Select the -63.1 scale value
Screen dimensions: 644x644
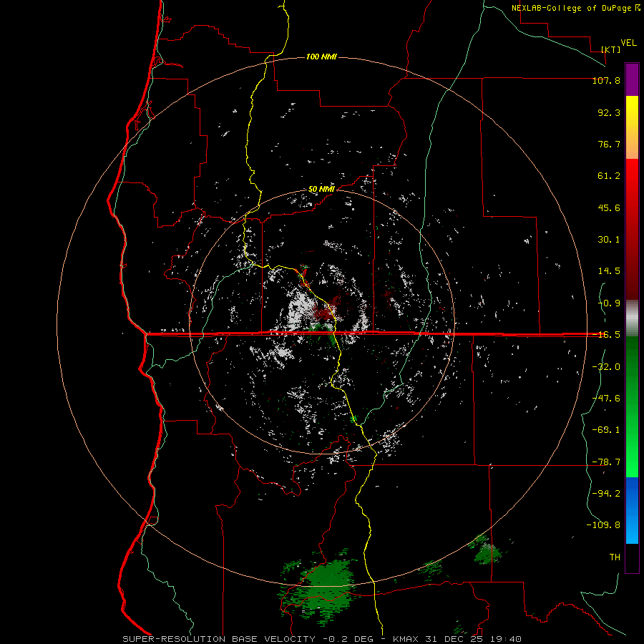(606, 430)
